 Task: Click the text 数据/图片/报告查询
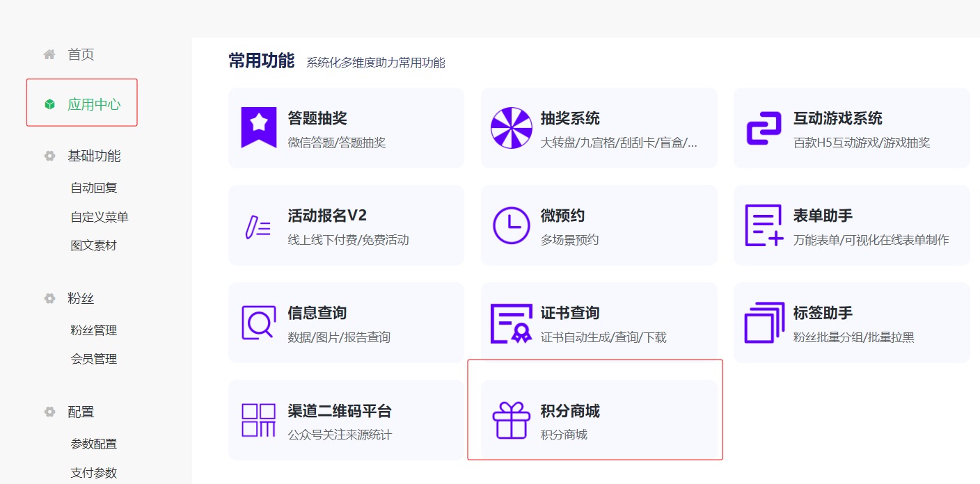click(x=339, y=337)
